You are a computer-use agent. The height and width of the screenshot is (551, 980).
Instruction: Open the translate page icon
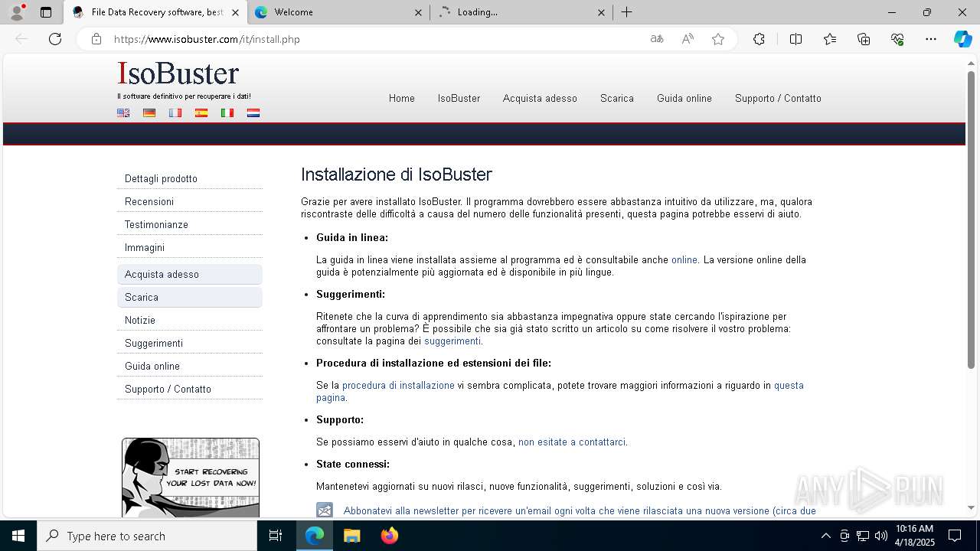[657, 39]
